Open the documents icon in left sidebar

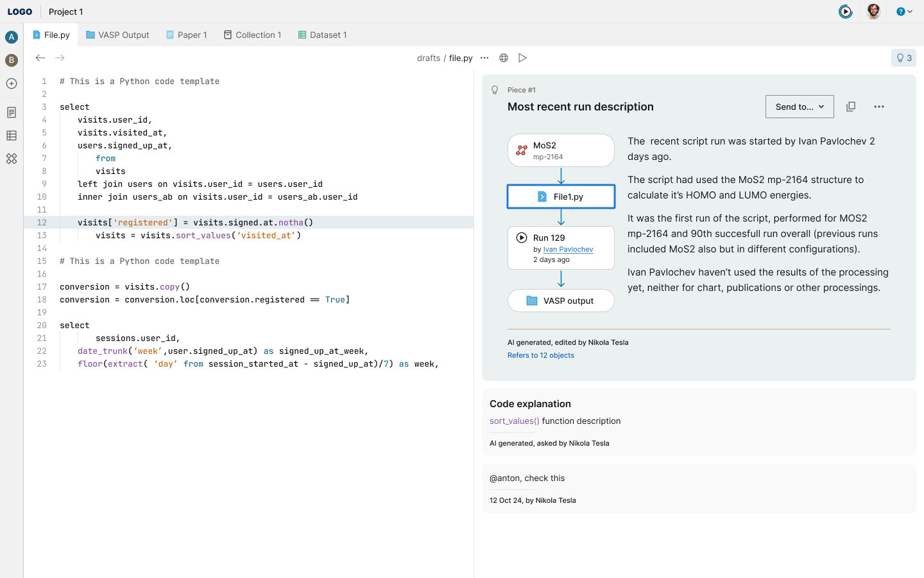tap(12, 112)
